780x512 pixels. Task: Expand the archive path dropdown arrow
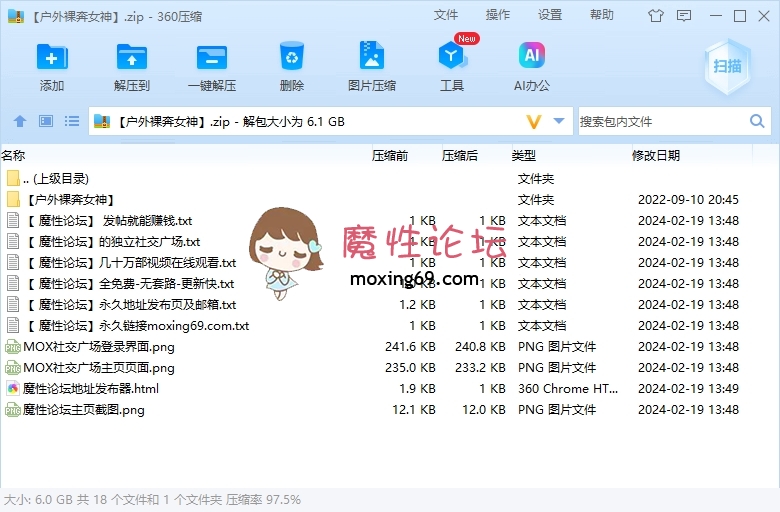point(559,121)
